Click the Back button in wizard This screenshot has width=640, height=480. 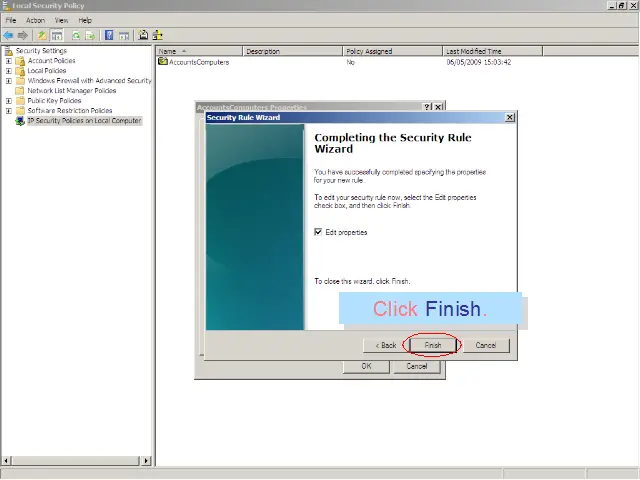[x=386, y=345]
